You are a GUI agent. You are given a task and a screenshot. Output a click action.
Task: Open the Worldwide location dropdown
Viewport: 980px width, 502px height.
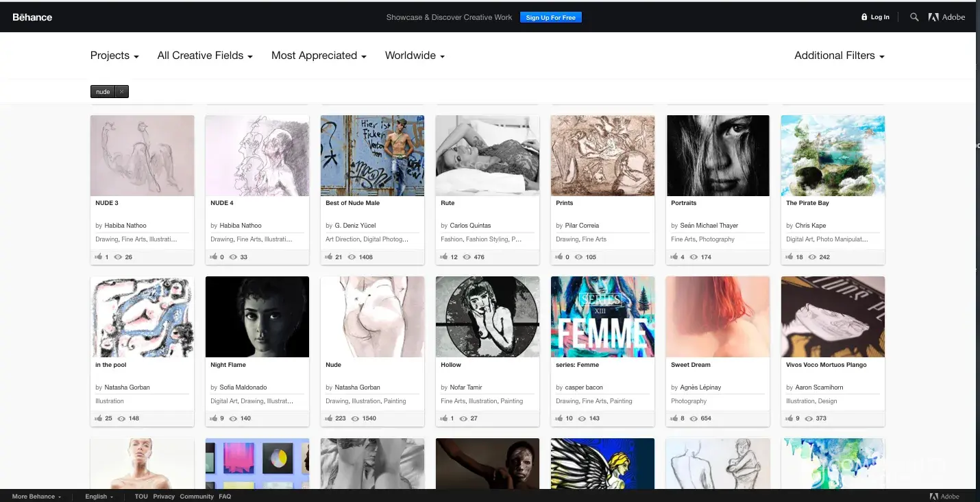[415, 56]
